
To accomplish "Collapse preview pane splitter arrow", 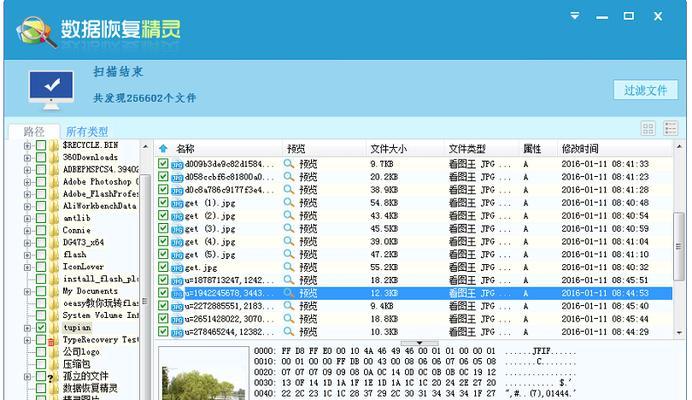I will coord(419,343).
